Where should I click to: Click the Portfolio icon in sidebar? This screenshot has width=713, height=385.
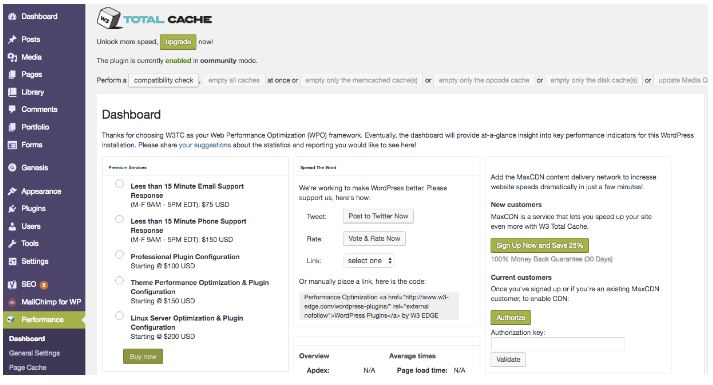[12, 127]
